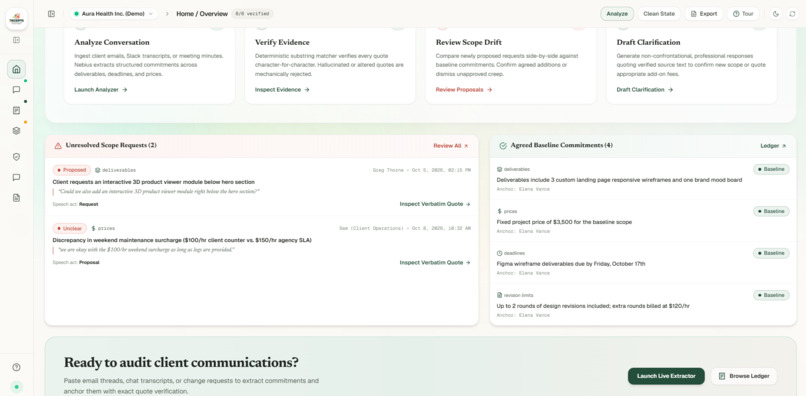Click 'Up to 2 rounds of design revisions' commitment

coord(593,306)
